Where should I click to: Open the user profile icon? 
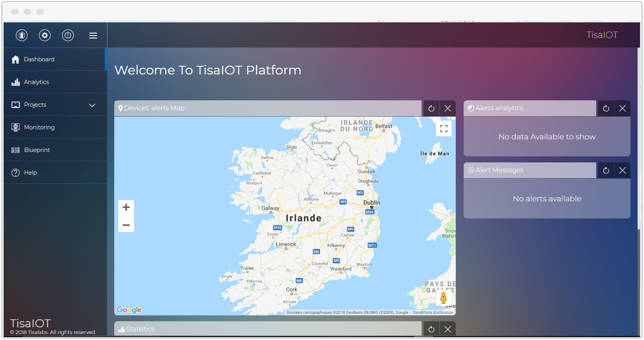(x=22, y=35)
